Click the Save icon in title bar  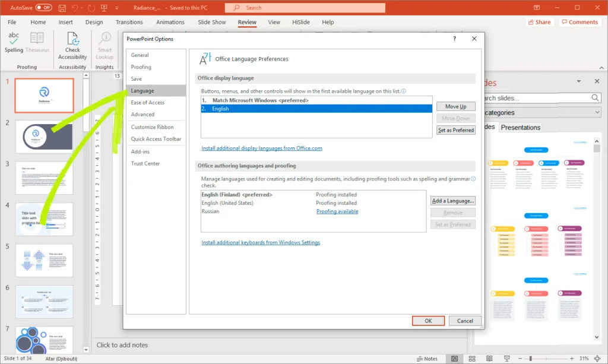62,8
